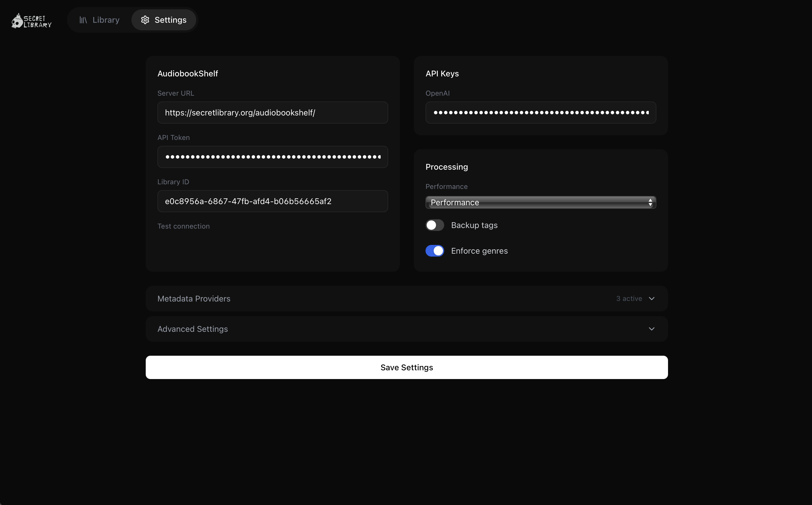This screenshot has height=505, width=812.
Task: Expand the Metadata Providers section
Action: tap(194, 299)
